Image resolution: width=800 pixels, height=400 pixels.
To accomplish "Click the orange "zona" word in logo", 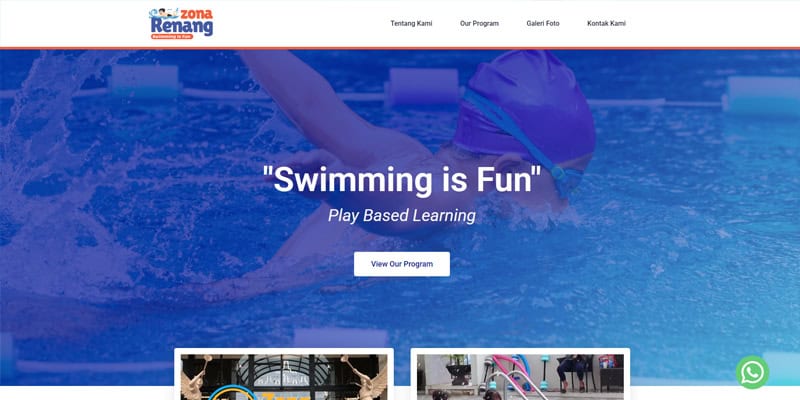I will point(196,14).
